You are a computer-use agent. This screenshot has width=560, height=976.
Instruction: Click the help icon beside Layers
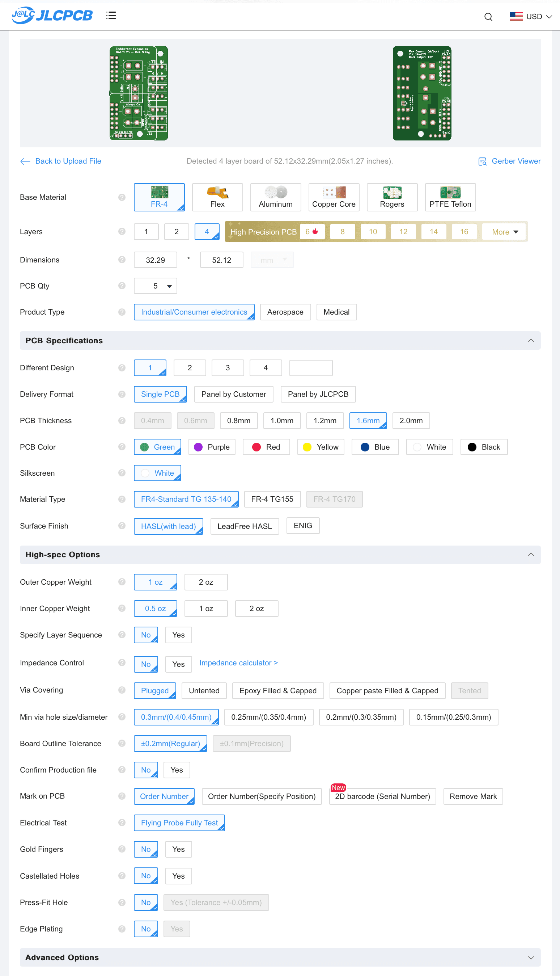122,231
